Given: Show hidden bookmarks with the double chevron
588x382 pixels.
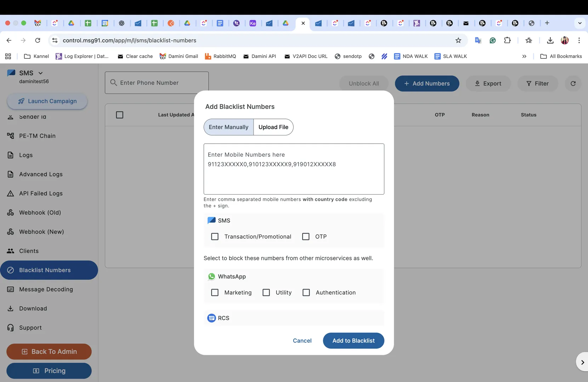Looking at the screenshot, I should [524, 56].
